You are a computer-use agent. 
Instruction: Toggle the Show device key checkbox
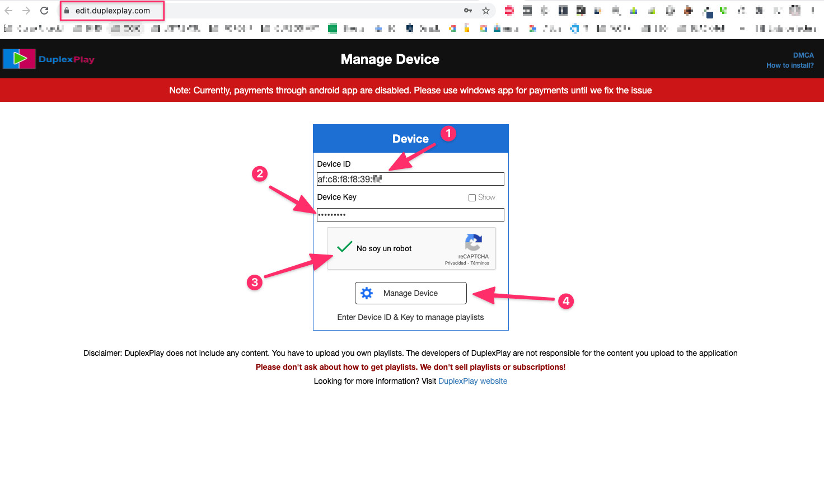pyautogui.click(x=472, y=197)
